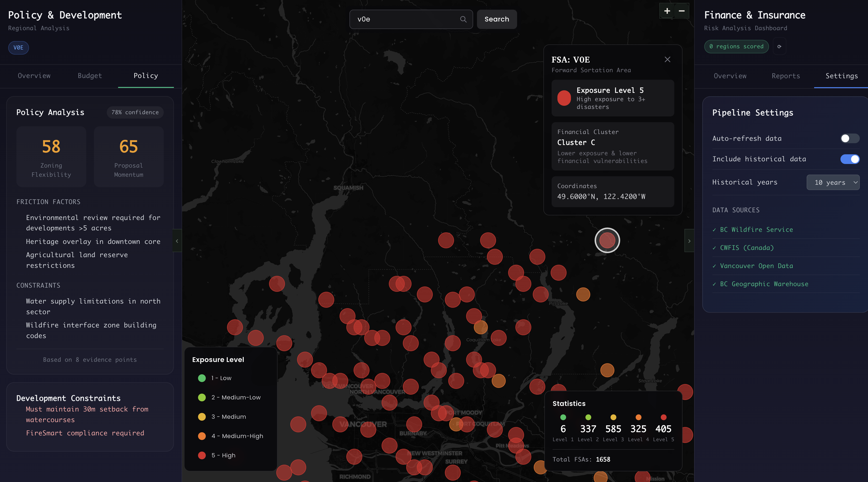Close the FSA V0E info popup
The image size is (868, 482).
click(x=667, y=60)
